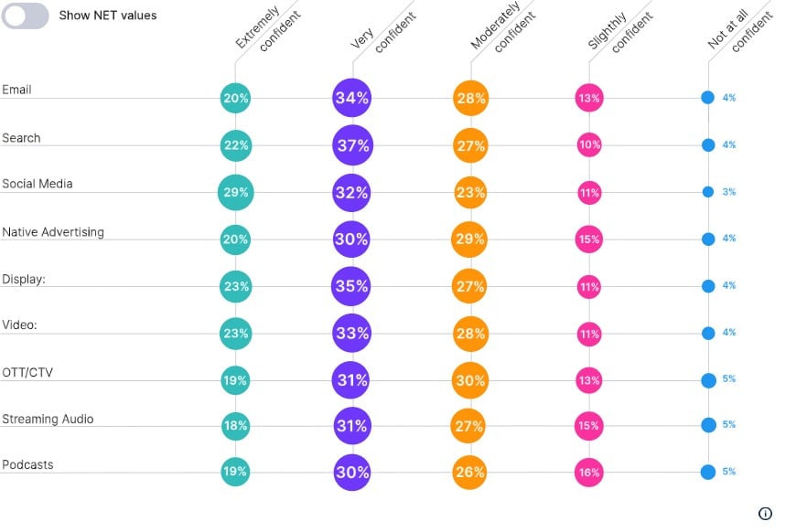Click the Podcasts row label
The width and height of the screenshot is (796, 532).
click(28, 464)
